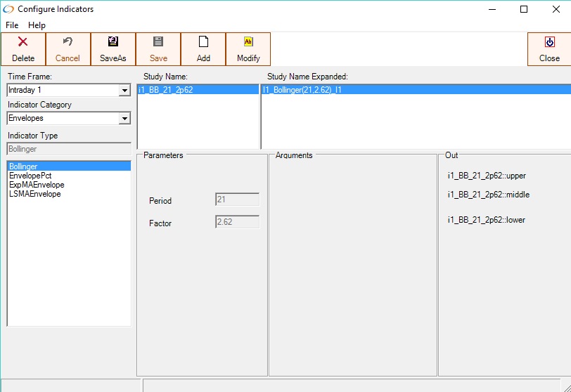Select Bollinger in the indicator list

tap(23, 166)
